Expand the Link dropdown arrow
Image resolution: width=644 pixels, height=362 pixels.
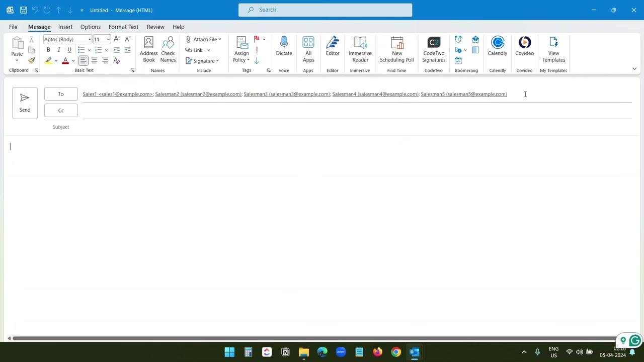(209, 50)
